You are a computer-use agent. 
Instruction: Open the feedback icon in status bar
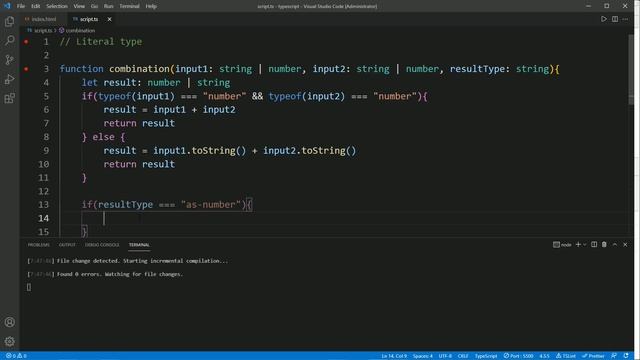pos(614,356)
